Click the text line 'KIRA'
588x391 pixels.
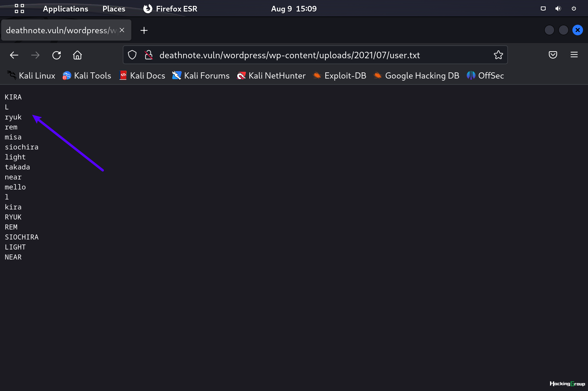coord(13,97)
